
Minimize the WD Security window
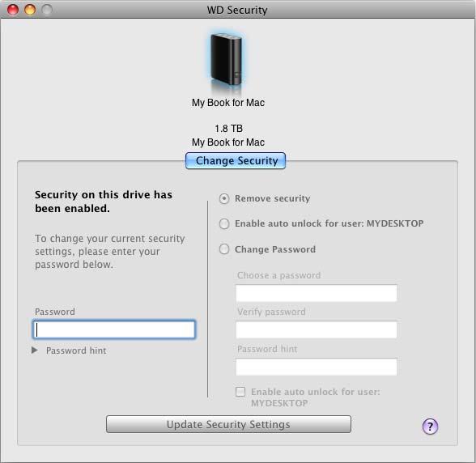pos(30,10)
